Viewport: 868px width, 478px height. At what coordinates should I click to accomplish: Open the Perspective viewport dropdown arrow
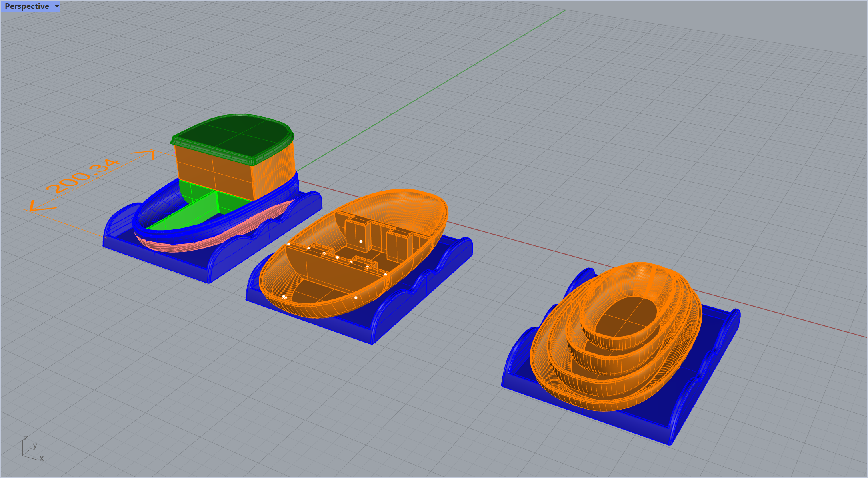pyautogui.click(x=57, y=6)
